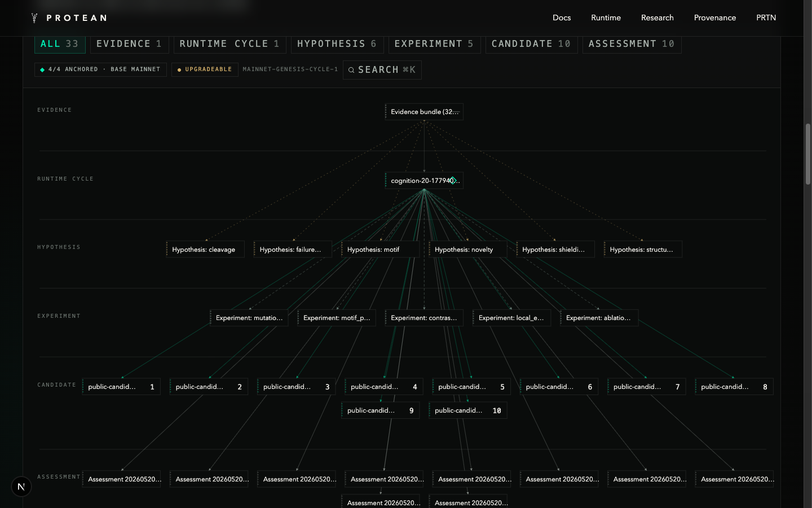Select public-candidate node 10
Image resolution: width=812 pixels, height=508 pixels.
pyautogui.click(x=468, y=410)
